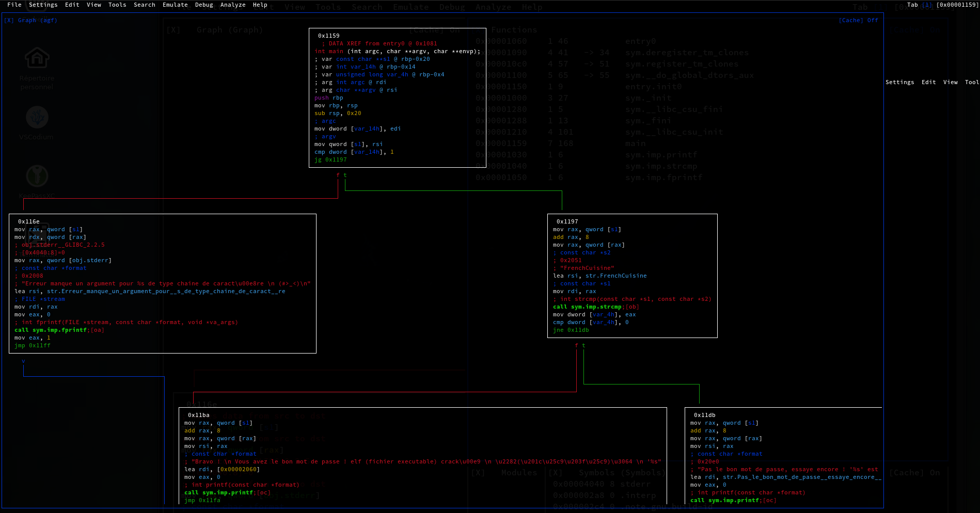This screenshot has height=513, width=980.
Task: Open the Edit menu in top bar
Action: (x=72, y=5)
